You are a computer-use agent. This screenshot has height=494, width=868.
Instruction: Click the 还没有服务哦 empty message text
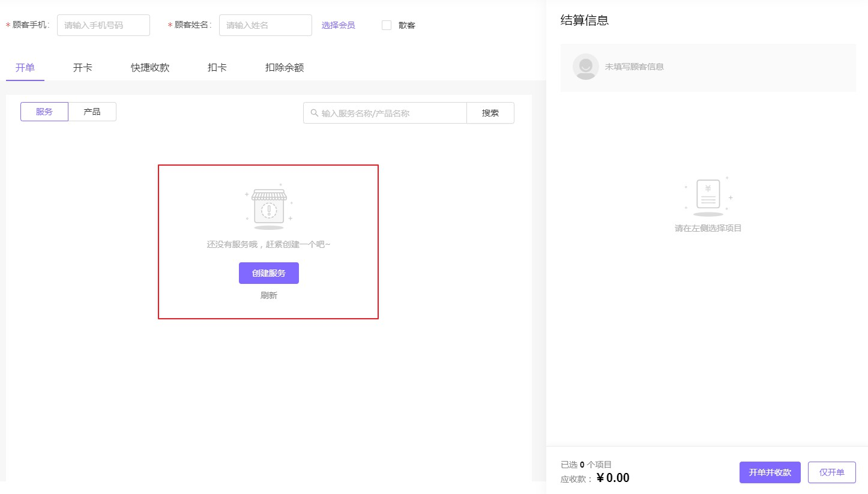(269, 244)
